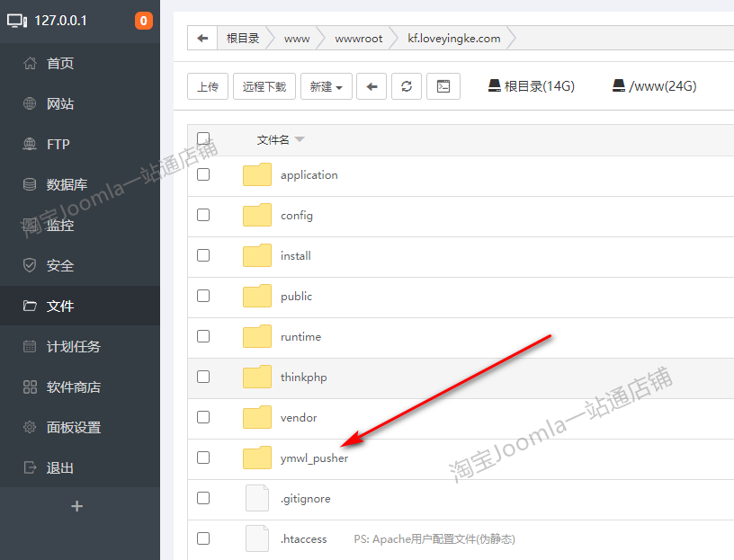
Task: Check the vendor folder checkbox
Action: point(203,417)
